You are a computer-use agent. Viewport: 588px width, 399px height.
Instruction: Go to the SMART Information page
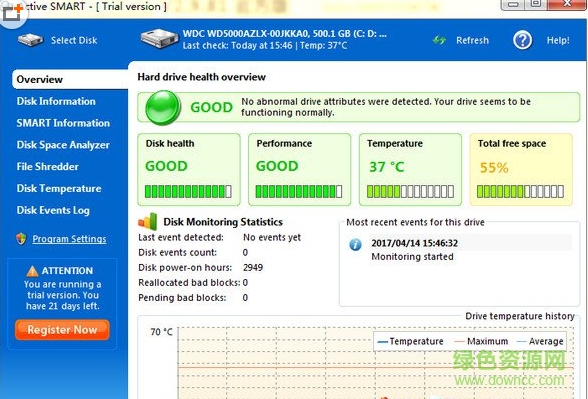tap(63, 123)
